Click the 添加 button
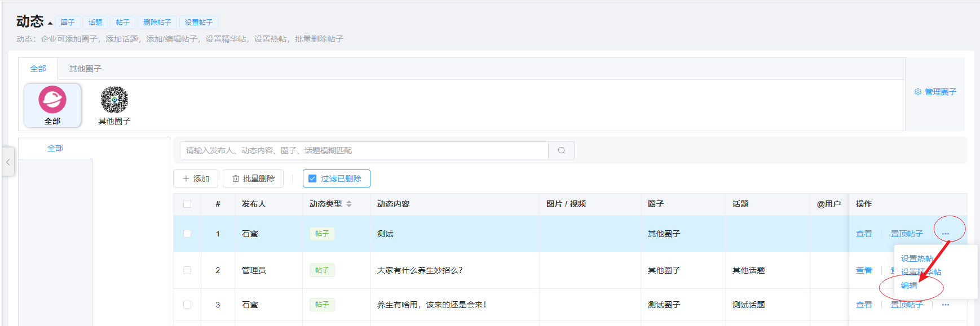 coord(196,178)
